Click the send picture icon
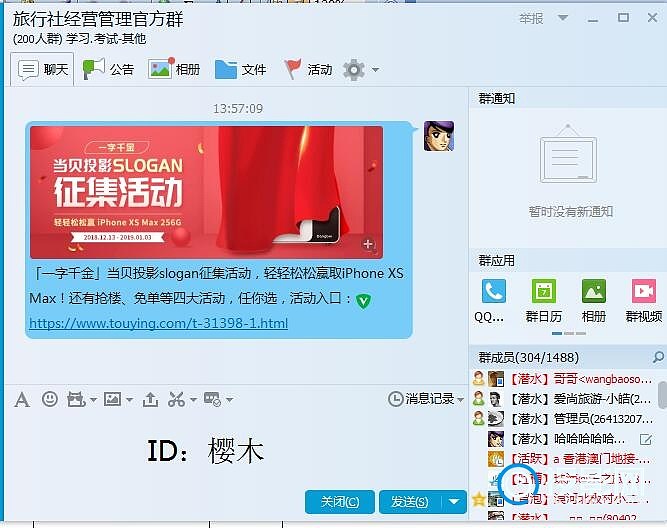Viewport: 667px width, 528px height. (x=112, y=399)
